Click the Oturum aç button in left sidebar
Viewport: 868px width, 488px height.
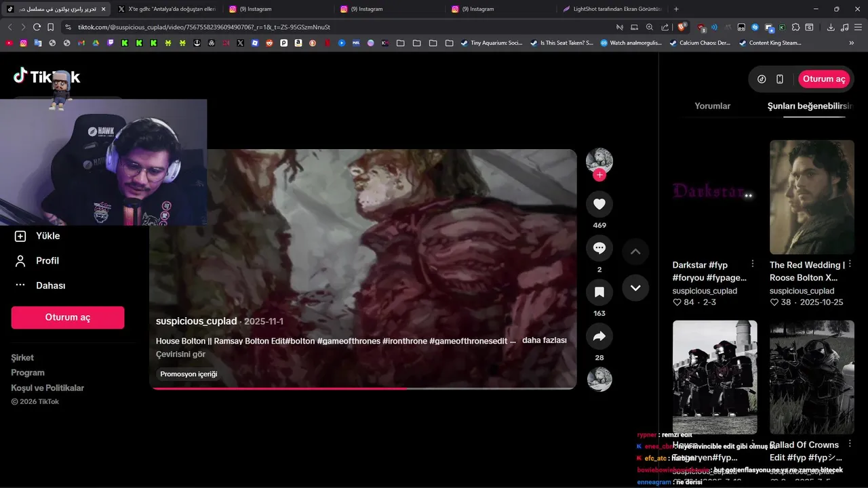click(68, 317)
